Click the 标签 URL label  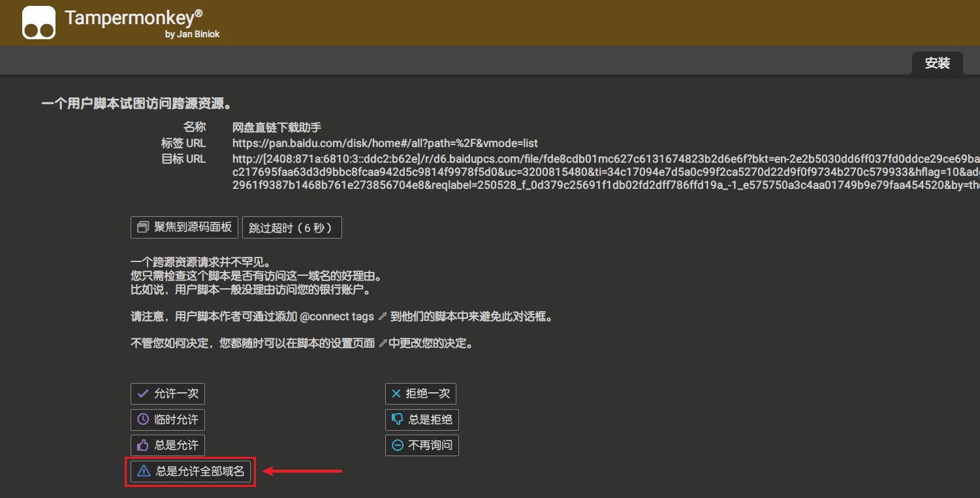point(183,143)
